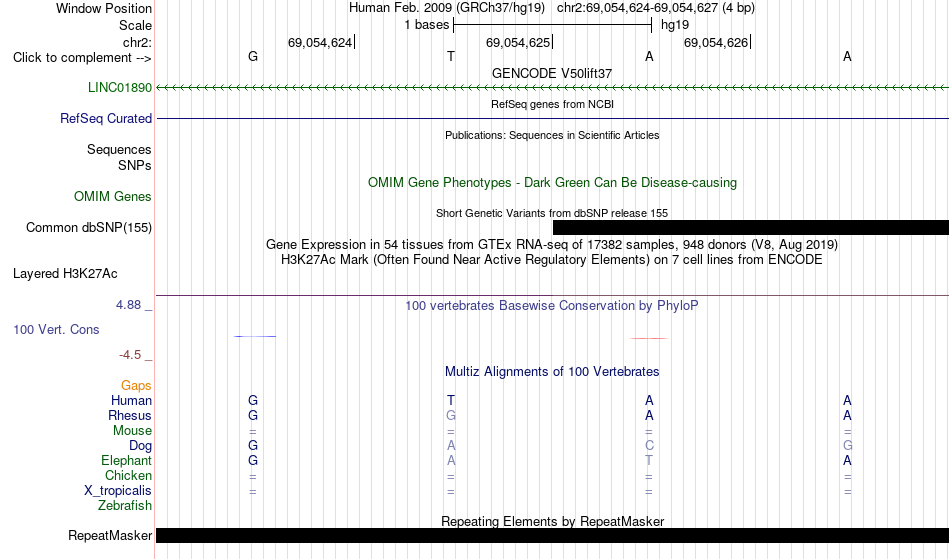
Task: Click the Dog row base C
Action: (649, 445)
